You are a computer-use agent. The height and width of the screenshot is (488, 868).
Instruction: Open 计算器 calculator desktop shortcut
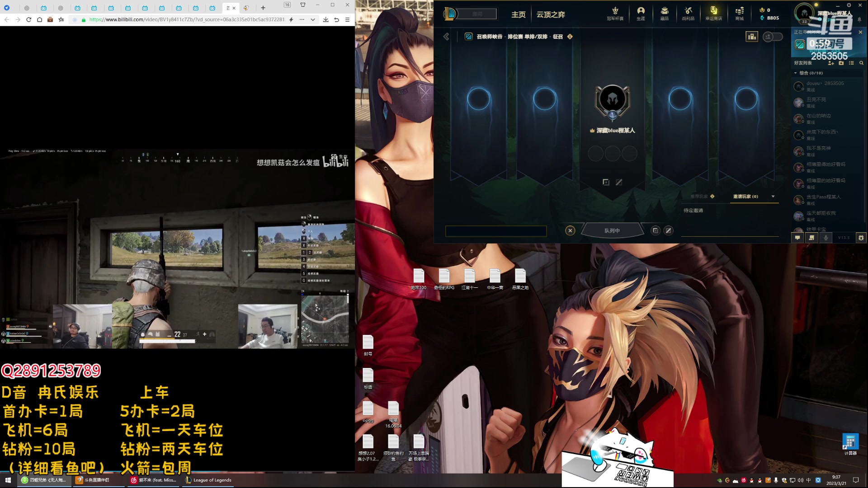tap(850, 444)
